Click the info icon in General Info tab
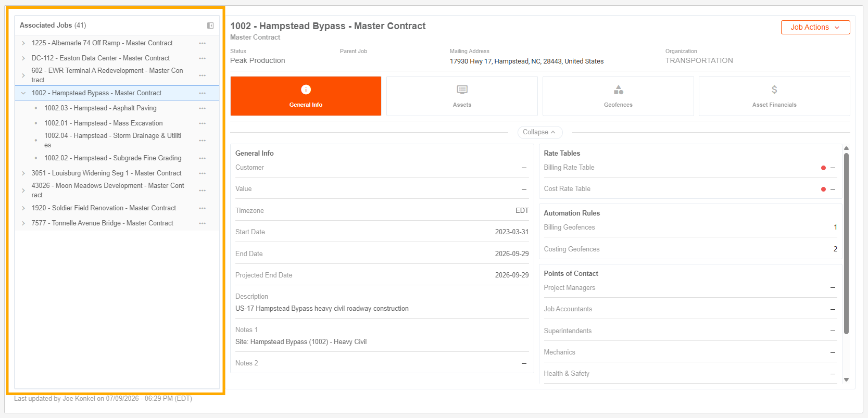The height and width of the screenshot is (418, 868). pos(306,90)
